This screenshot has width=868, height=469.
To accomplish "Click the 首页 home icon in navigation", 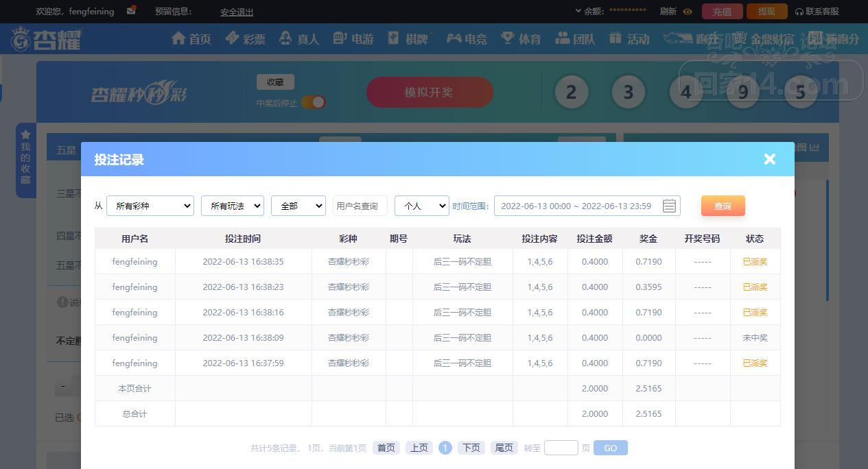I will [179, 38].
